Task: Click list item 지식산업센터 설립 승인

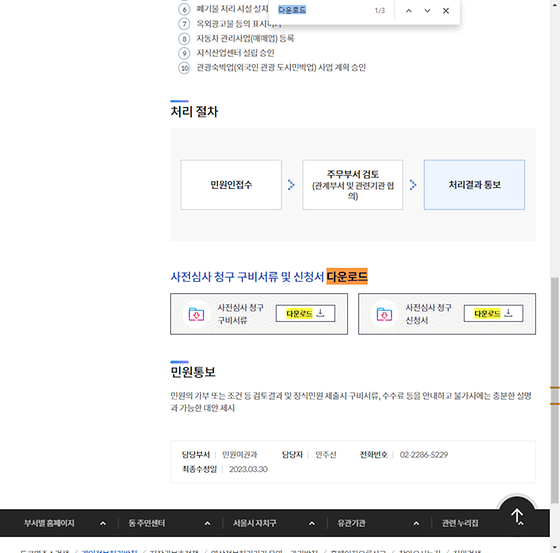Action: (235, 53)
